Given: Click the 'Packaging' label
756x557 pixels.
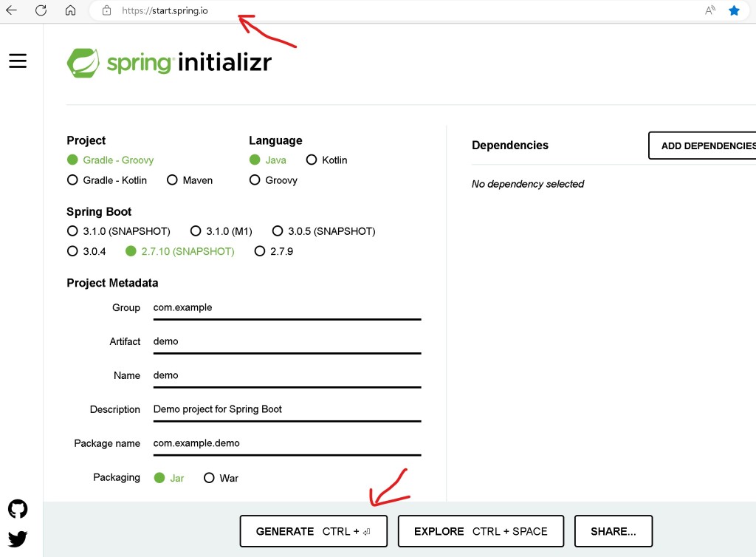Looking at the screenshot, I should coord(117,477).
